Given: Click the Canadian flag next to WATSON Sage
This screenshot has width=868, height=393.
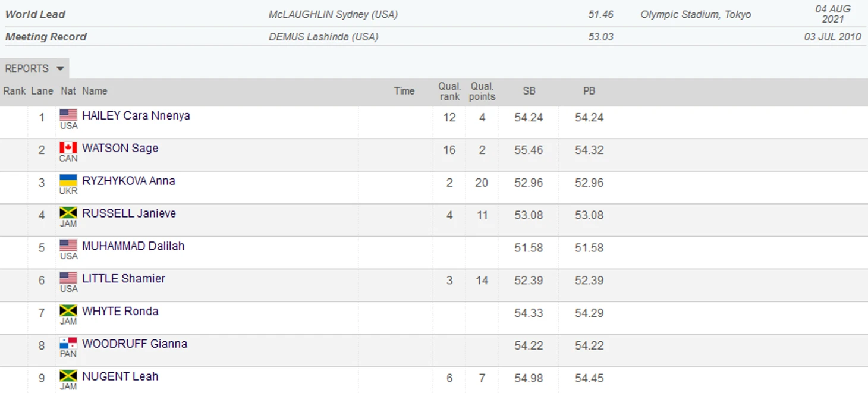Looking at the screenshot, I should click(68, 147).
